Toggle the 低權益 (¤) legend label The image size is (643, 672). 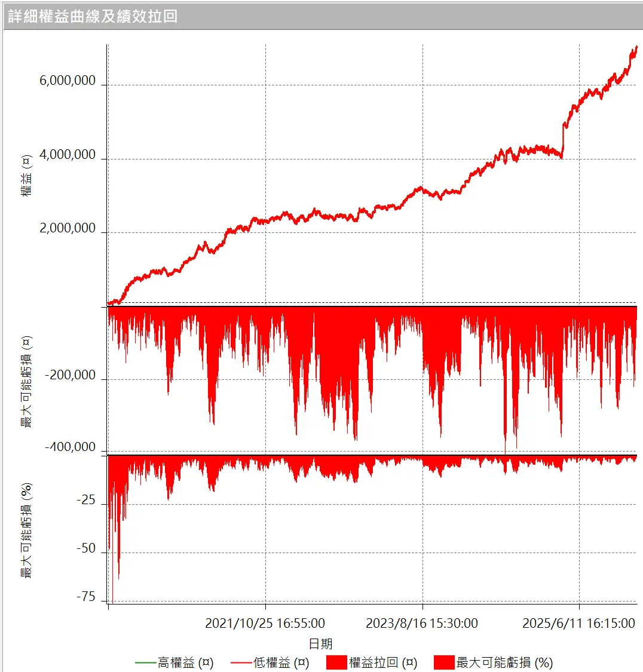(281, 662)
